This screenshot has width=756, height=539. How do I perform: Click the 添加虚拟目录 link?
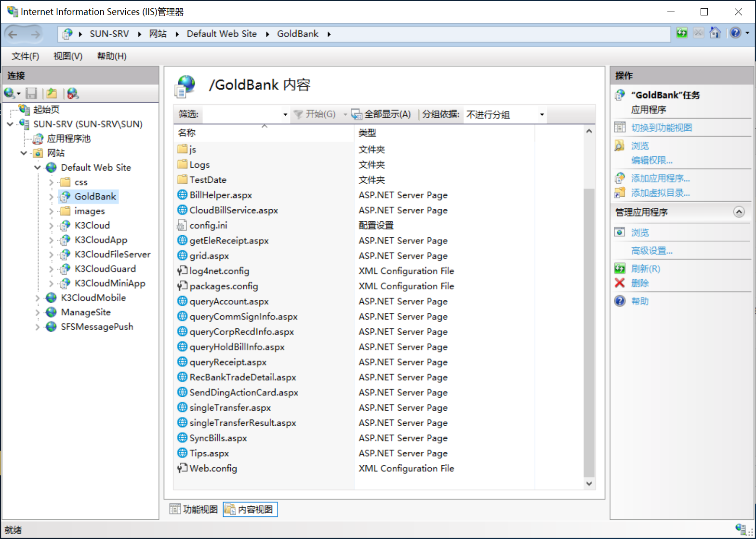pyautogui.click(x=660, y=193)
